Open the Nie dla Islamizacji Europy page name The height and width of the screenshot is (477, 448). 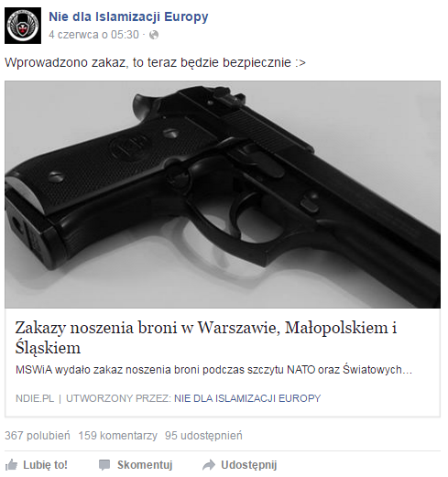coord(128,17)
